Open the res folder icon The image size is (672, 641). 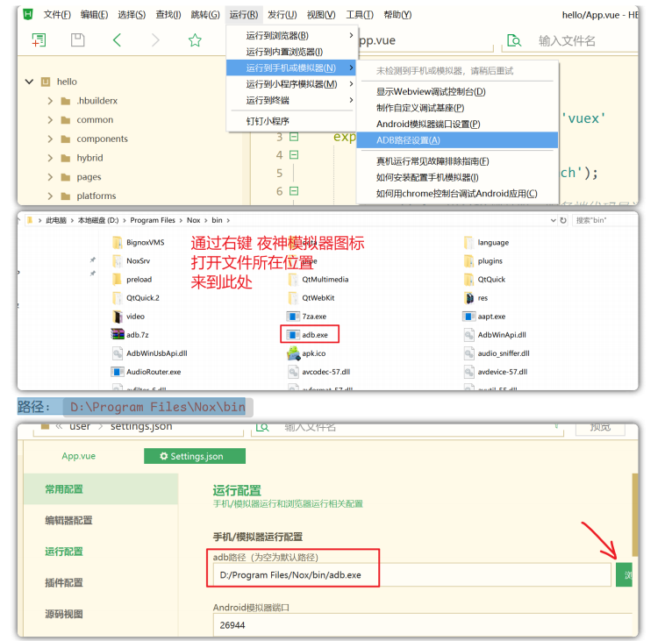pyautogui.click(x=468, y=298)
